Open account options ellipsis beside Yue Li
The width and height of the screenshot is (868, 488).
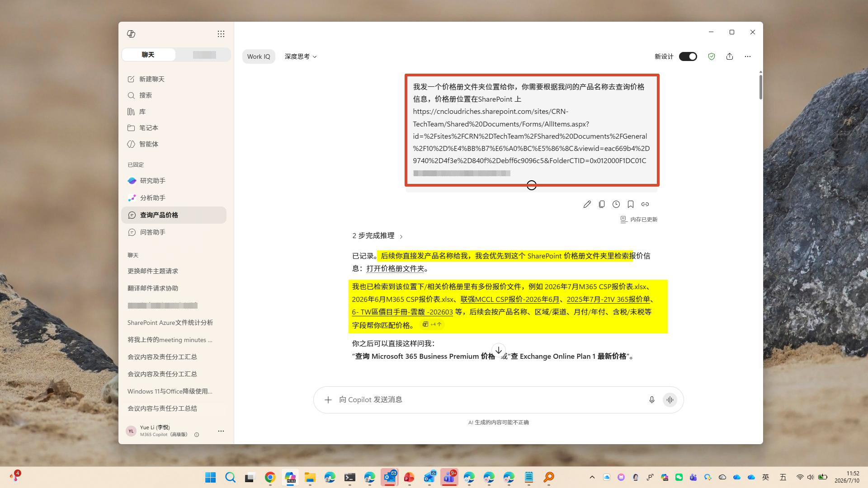tap(221, 431)
